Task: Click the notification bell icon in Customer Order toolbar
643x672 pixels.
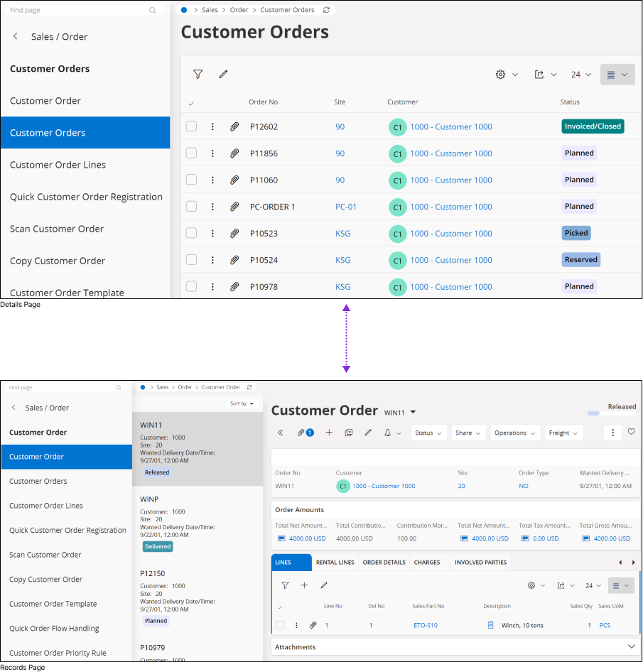Action: 388,433
